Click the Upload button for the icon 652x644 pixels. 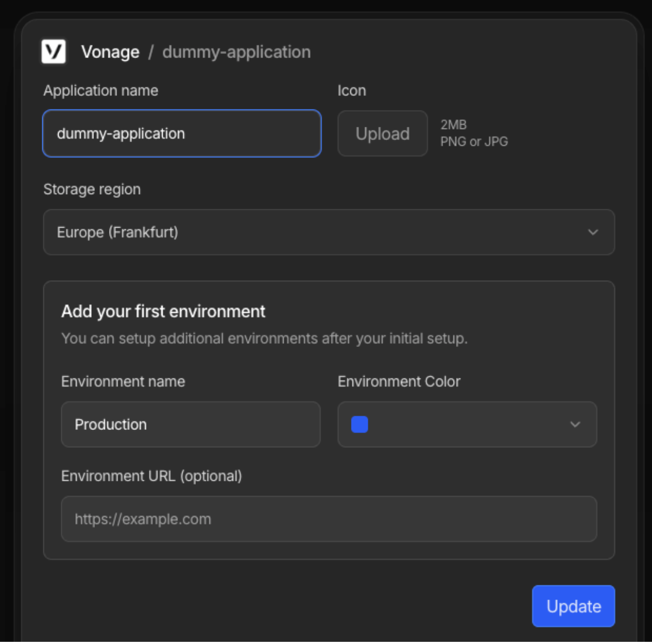coord(382,133)
